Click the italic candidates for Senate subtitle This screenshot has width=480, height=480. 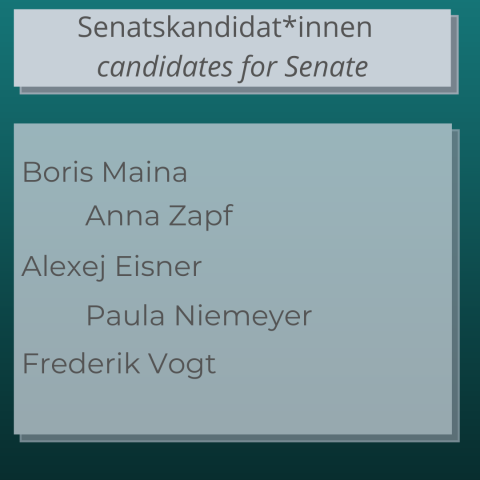point(232,68)
